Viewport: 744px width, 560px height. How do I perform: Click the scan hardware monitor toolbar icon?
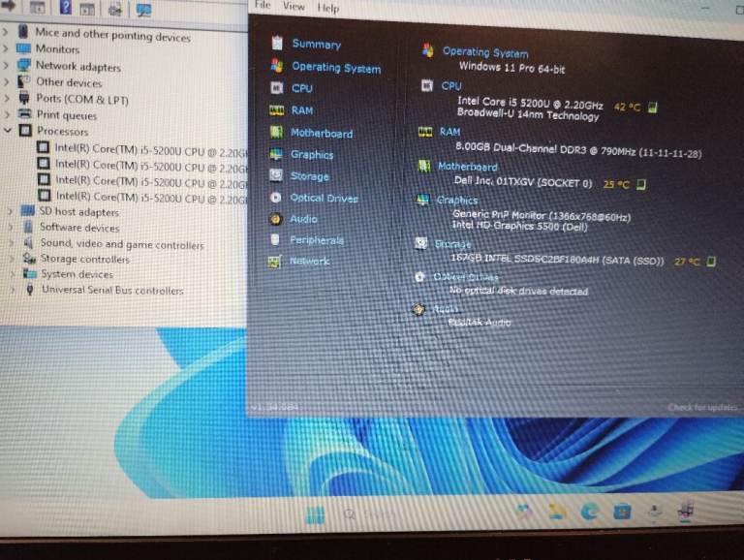pyautogui.click(x=143, y=10)
